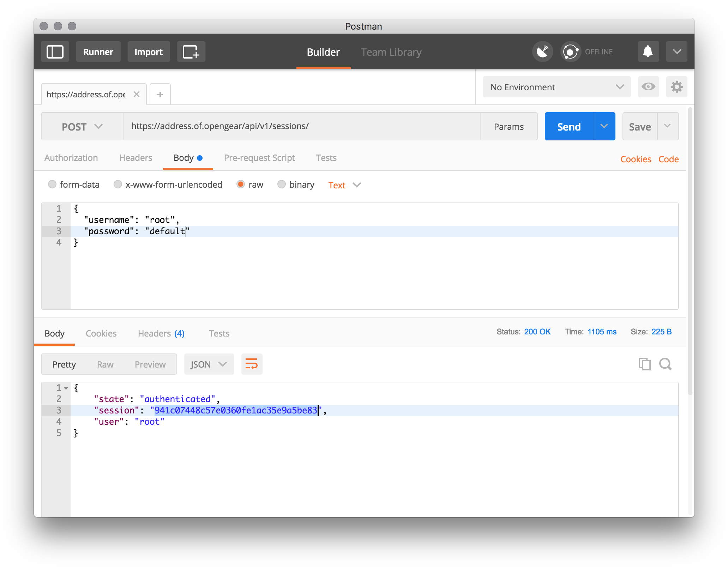The height and width of the screenshot is (569, 728).
Task: Open a new window icon
Action: (191, 52)
